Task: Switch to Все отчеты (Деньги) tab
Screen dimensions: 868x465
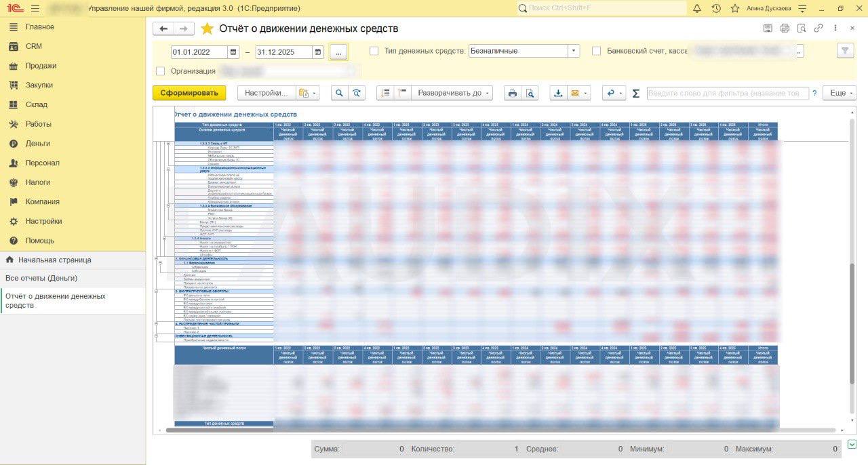Action: (41, 278)
